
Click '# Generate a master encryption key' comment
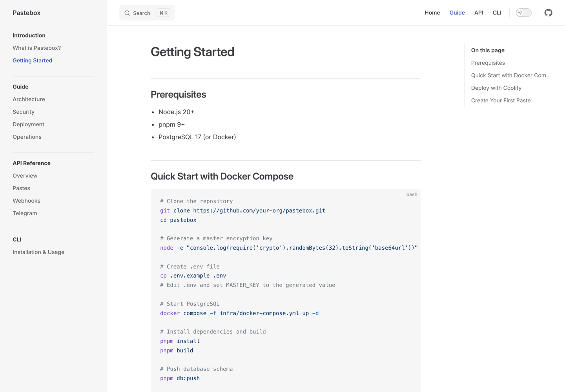(x=216, y=238)
